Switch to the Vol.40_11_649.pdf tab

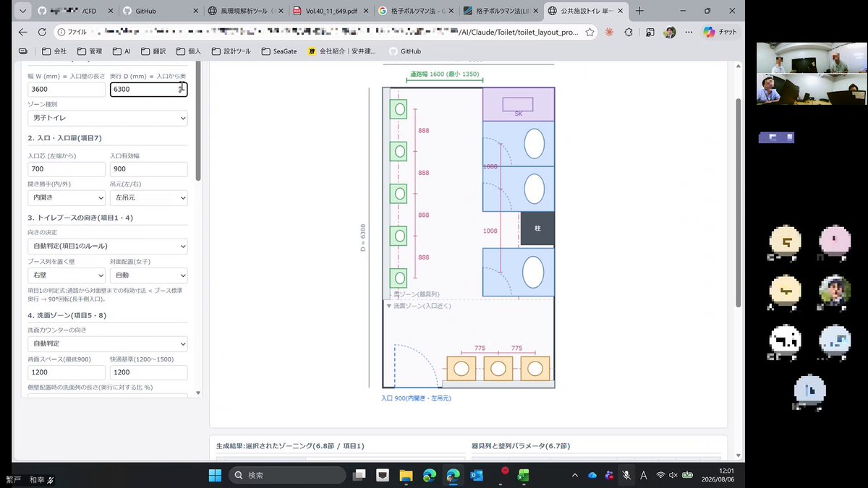click(331, 11)
